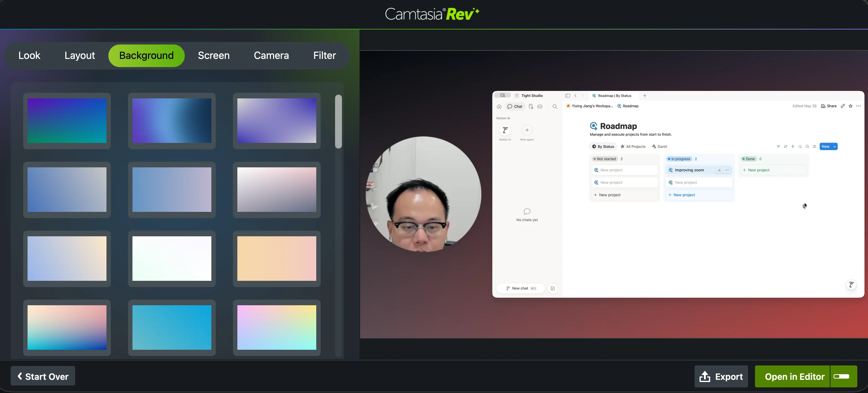The height and width of the screenshot is (393, 868).
Task: Click the Camtasia Rev logo
Action: pyautogui.click(x=432, y=14)
